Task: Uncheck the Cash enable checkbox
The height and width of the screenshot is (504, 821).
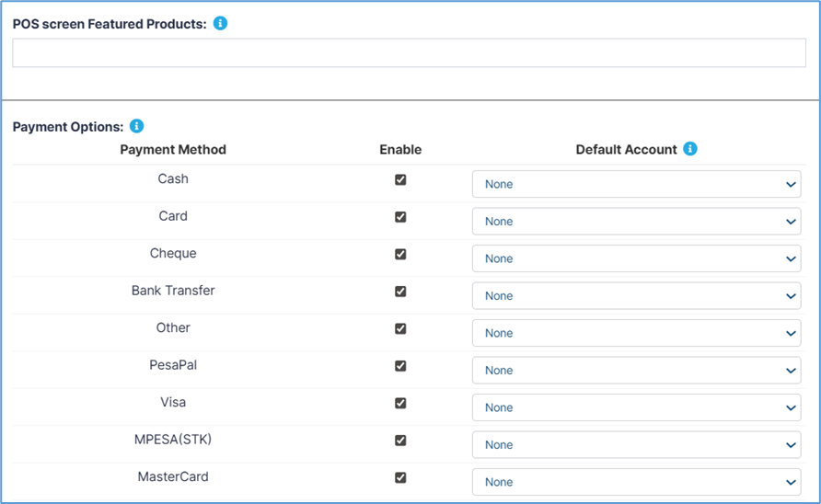Action: tap(400, 179)
